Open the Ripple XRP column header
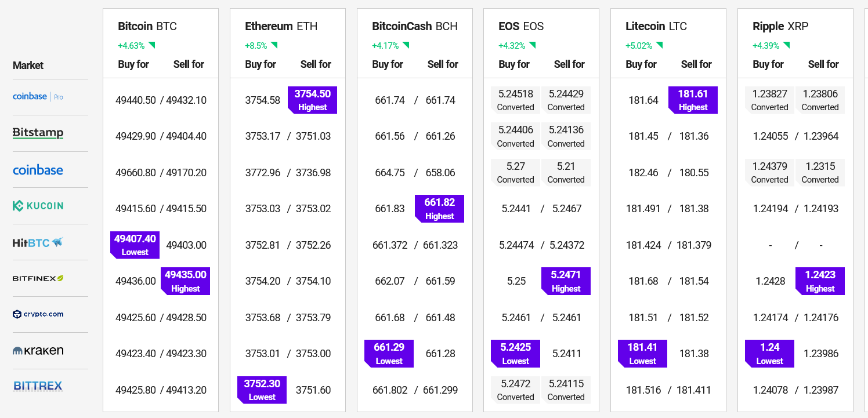This screenshot has width=868, height=418. [780, 26]
